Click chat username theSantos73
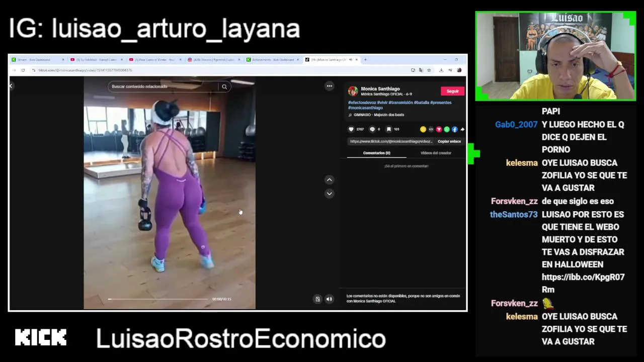Viewport: 644px width, 362px height. coord(513,215)
